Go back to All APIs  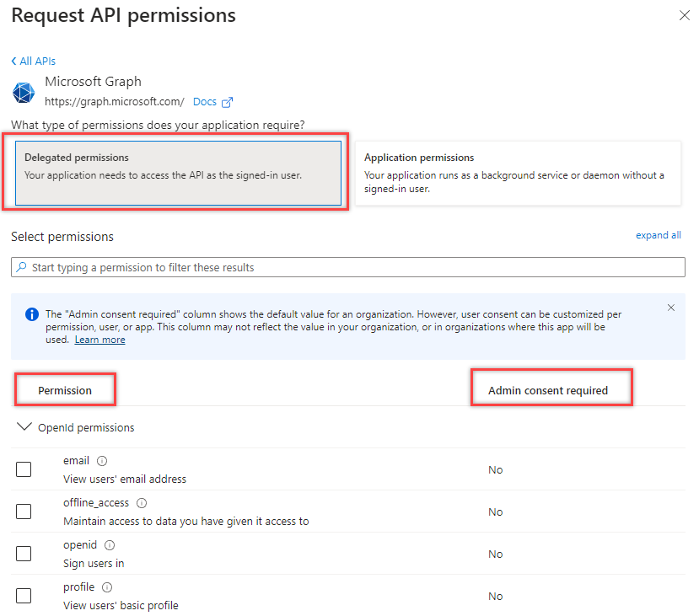click(x=34, y=62)
